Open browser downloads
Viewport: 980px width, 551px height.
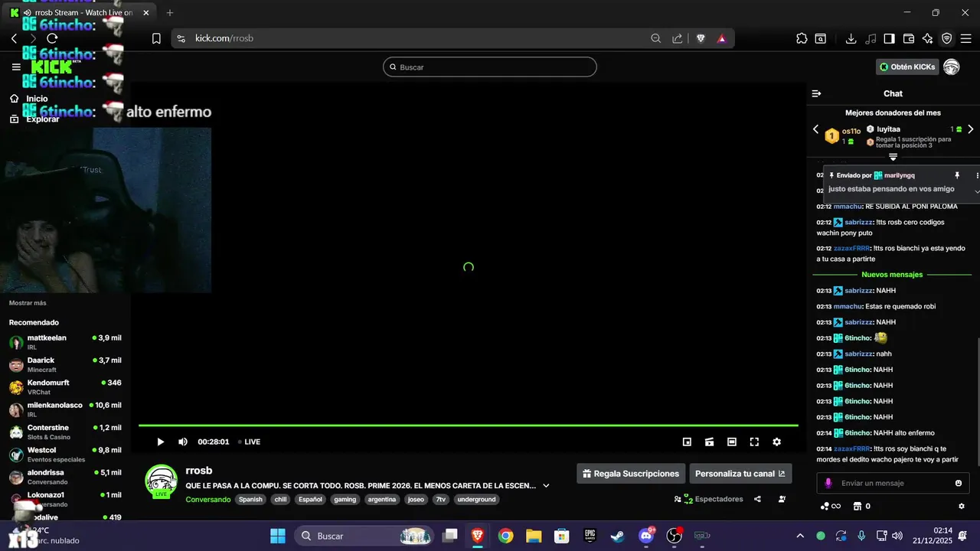pyautogui.click(x=851, y=38)
